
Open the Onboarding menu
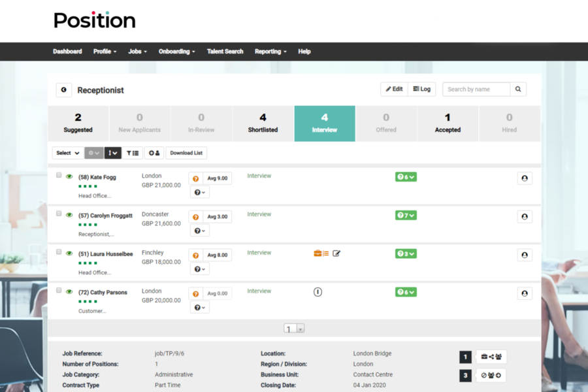click(x=176, y=52)
